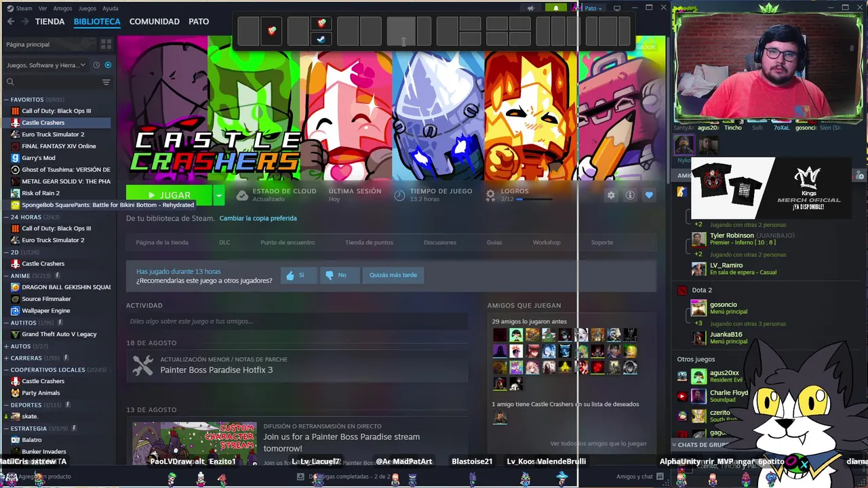Screen dimensions: 868x488
Task: Open the Custom Character Stream thumbnail
Action: pos(195,443)
